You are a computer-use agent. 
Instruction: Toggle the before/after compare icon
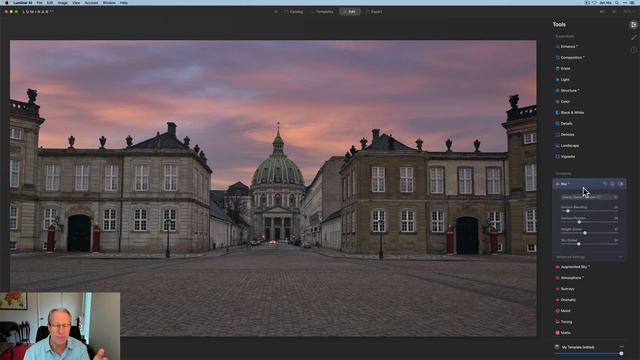(602, 12)
